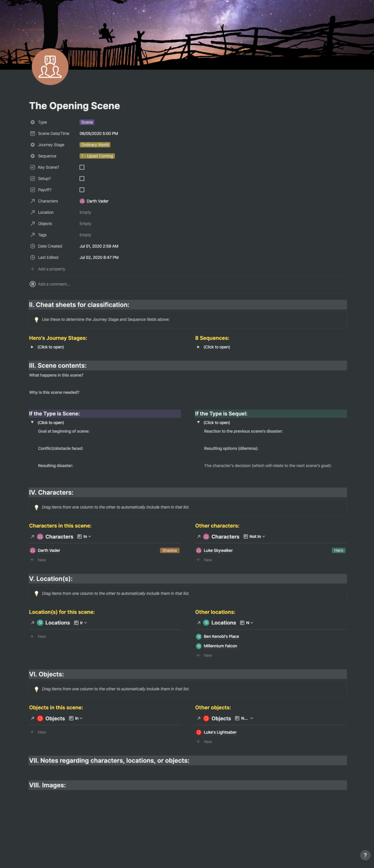
Task: Click the Add a comment field
Action: tap(54, 284)
